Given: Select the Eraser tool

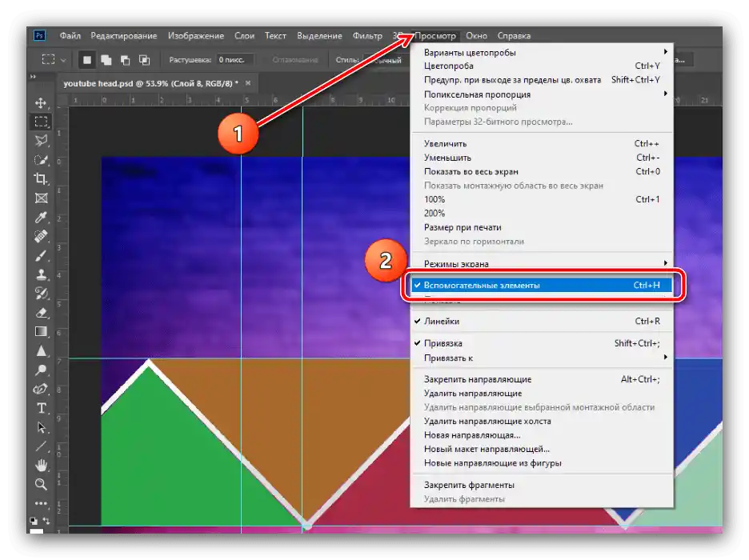Looking at the screenshot, I should [41, 313].
